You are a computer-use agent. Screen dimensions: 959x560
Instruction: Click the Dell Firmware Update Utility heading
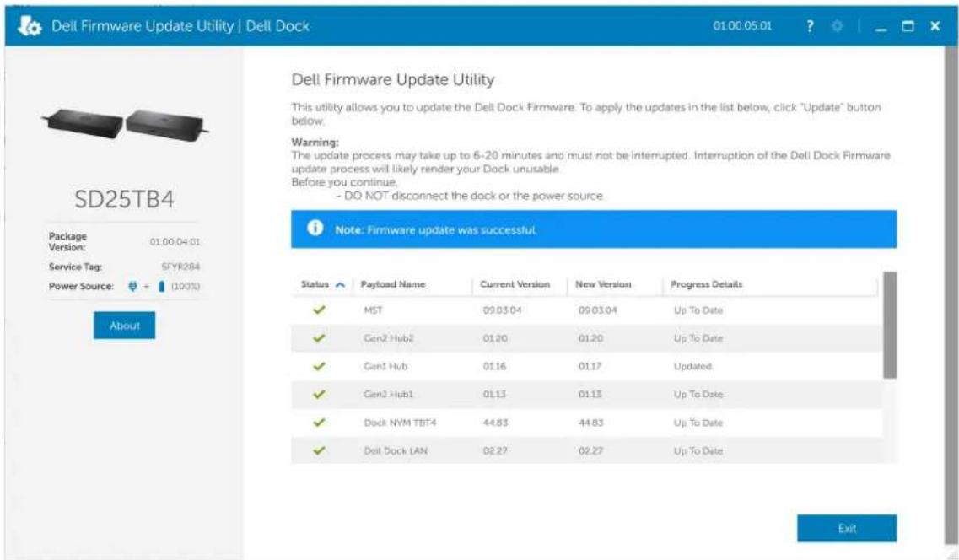[393, 79]
